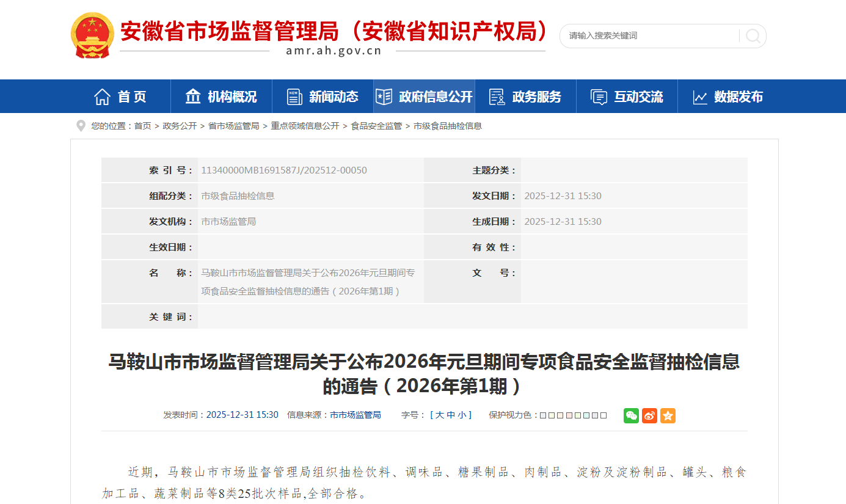Click the chart icon beside 数据发布
The height and width of the screenshot is (504, 846).
point(700,97)
